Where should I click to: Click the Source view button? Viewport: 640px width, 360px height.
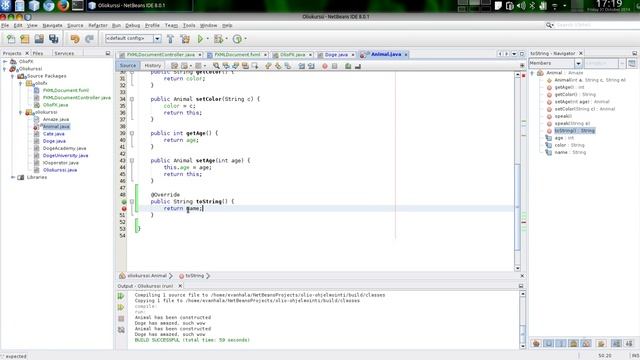click(x=128, y=66)
